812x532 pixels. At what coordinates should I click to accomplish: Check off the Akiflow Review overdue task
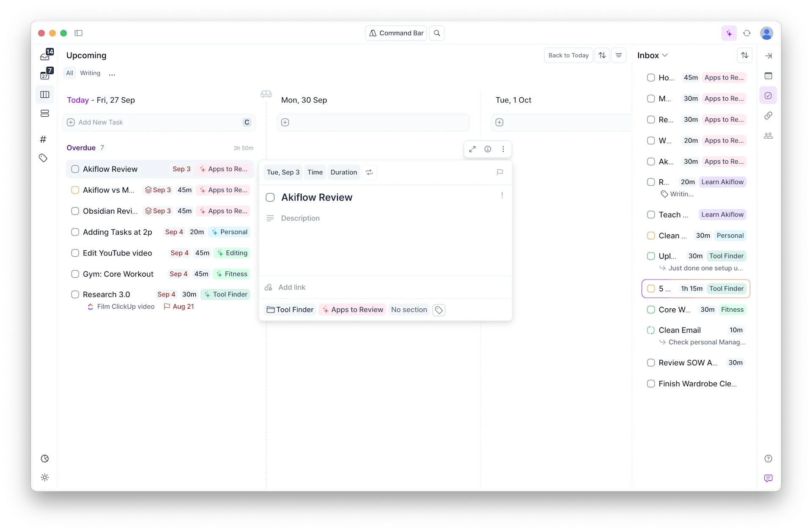(x=75, y=169)
